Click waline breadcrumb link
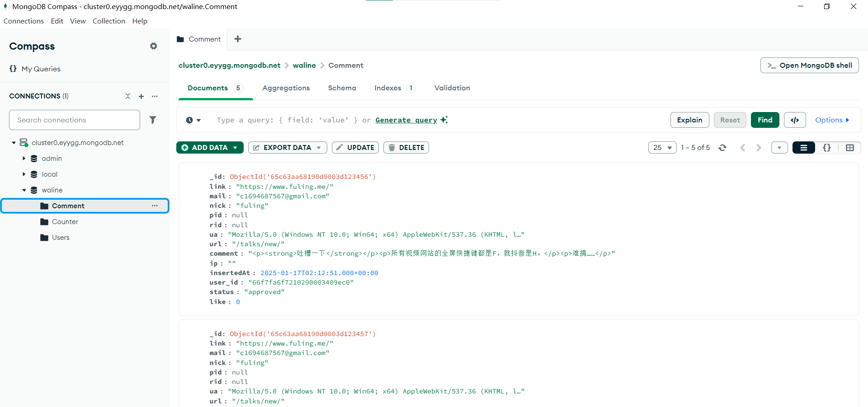Screen dimensions: 868x407 (x=304, y=65)
